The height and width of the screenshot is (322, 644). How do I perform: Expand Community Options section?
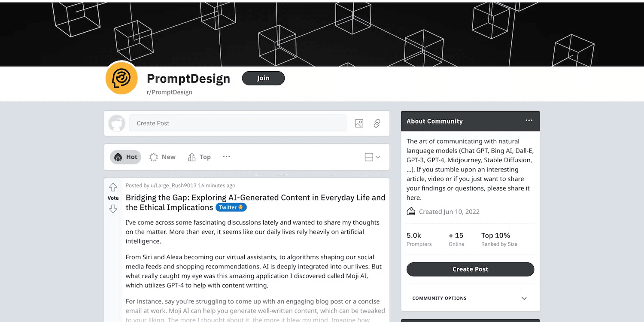[x=471, y=298]
